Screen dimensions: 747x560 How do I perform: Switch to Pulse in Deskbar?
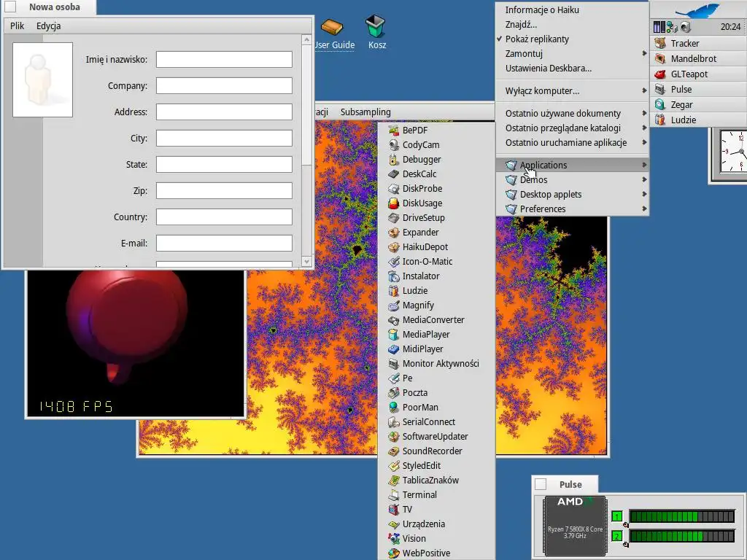pos(698,89)
